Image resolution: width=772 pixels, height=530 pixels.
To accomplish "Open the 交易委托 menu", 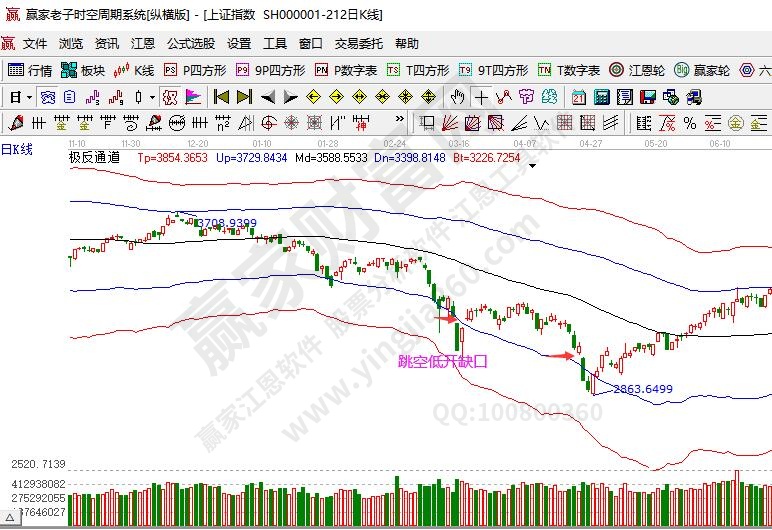I will tap(359, 44).
